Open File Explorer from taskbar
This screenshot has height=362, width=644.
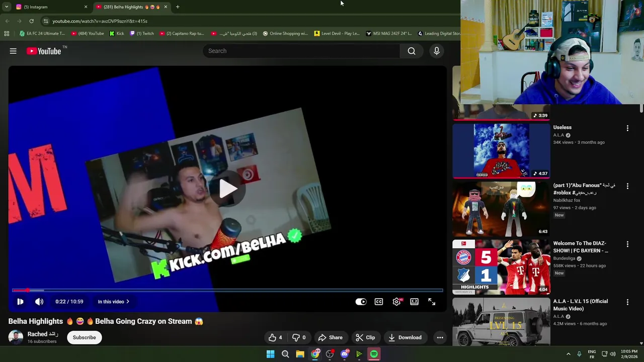tap(300, 354)
